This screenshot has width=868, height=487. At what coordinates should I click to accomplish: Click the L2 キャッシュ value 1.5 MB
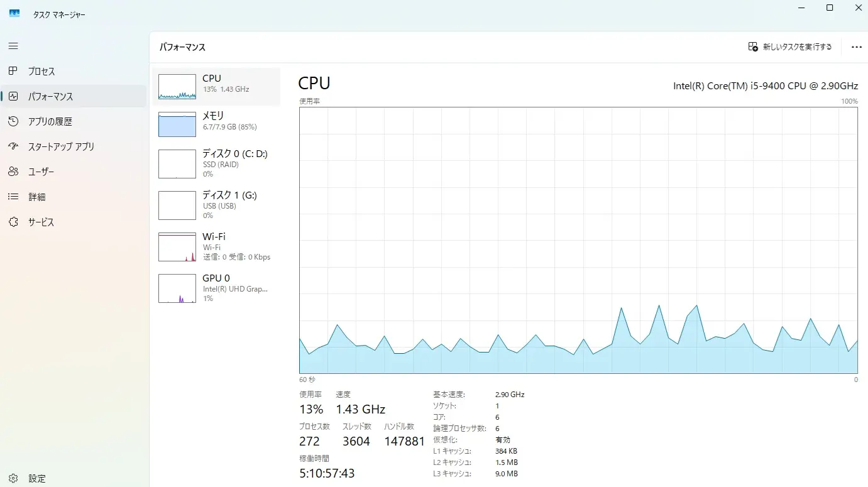(x=507, y=462)
